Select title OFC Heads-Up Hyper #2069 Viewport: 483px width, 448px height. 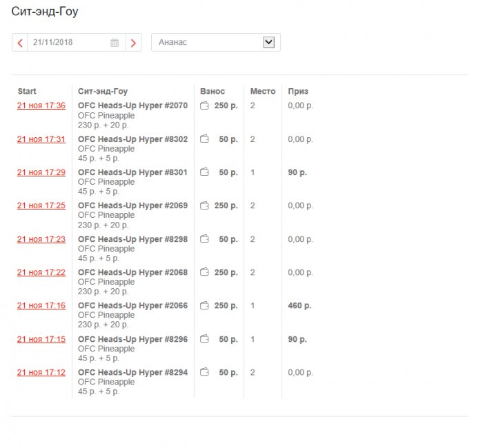(x=132, y=205)
